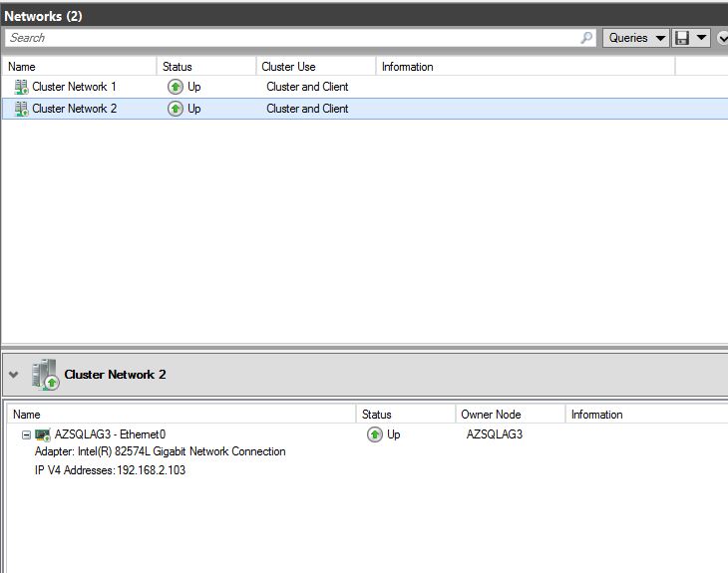728x573 pixels.
Task: Click the Cluster Network 2 network icon
Action: pos(21,109)
